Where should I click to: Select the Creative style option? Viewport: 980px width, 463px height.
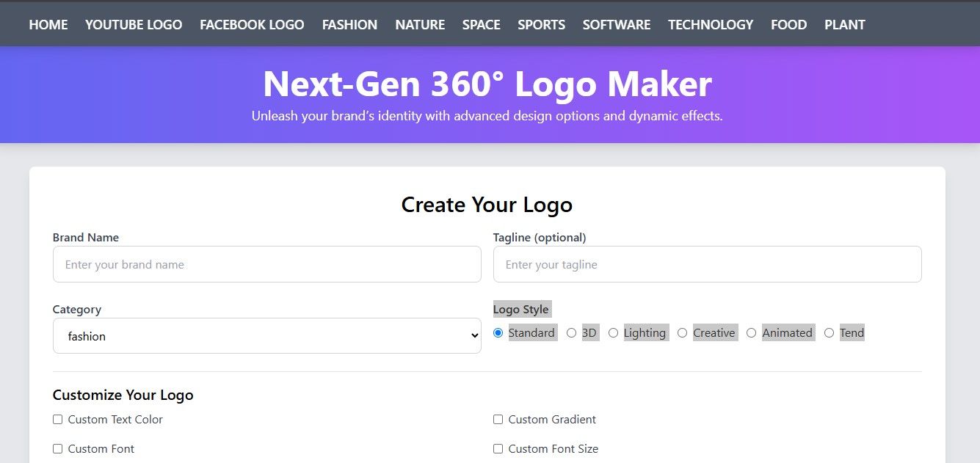click(683, 333)
